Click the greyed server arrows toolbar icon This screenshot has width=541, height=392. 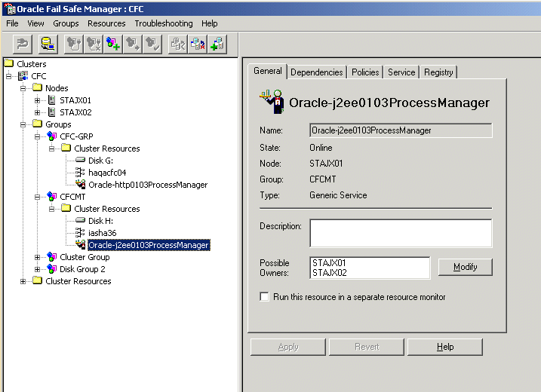point(177,44)
